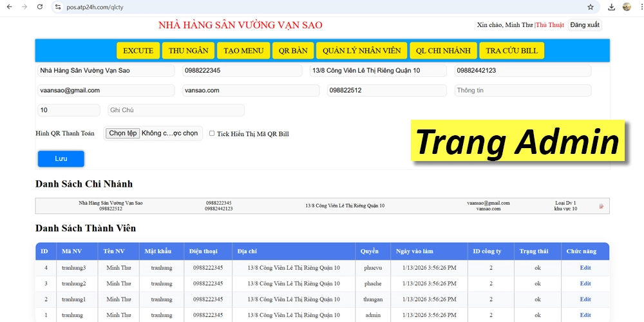Image resolution: width=644 pixels, height=322 pixels.
Task: Select the phache role cell
Action: [373, 283]
